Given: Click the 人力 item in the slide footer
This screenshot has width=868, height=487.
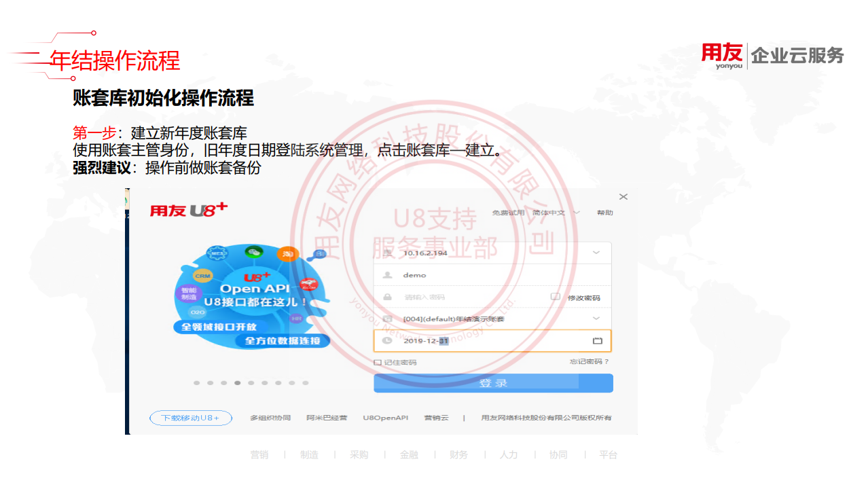Looking at the screenshot, I should (x=509, y=455).
